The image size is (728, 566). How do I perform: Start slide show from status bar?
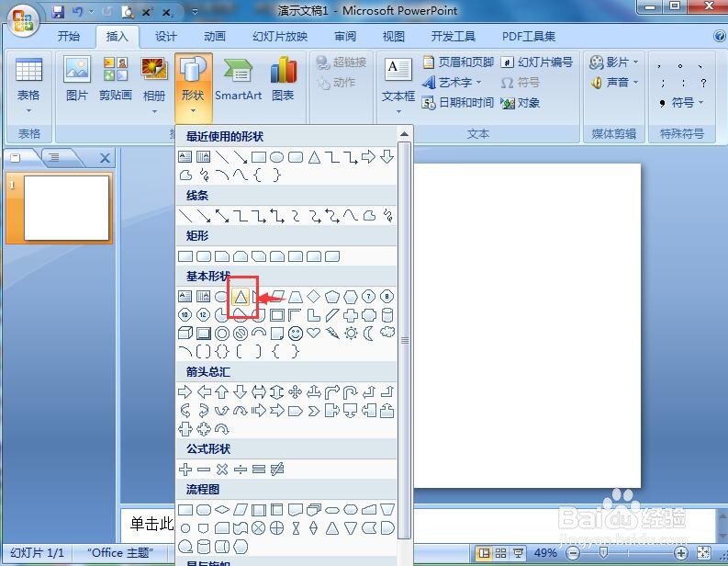click(518, 552)
